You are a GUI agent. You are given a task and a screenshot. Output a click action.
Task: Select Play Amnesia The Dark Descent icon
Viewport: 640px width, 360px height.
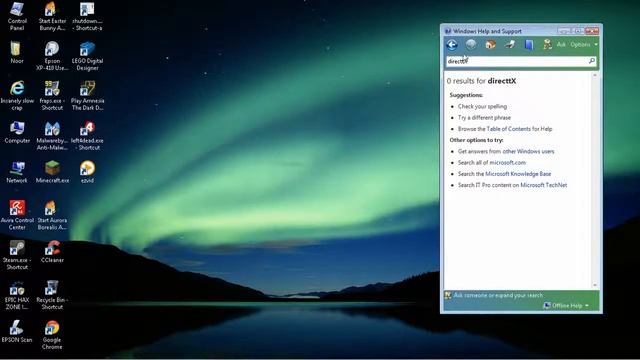[87, 96]
